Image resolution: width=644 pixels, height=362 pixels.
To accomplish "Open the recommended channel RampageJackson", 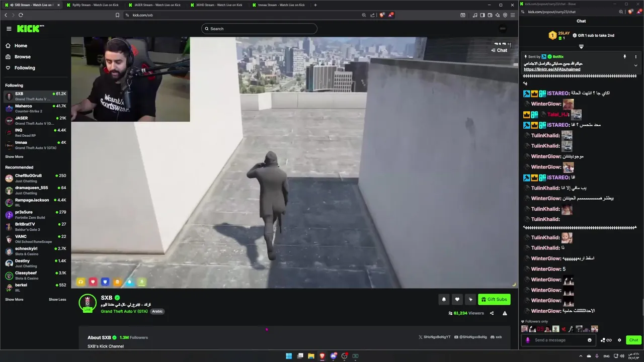I will tap(35, 202).
